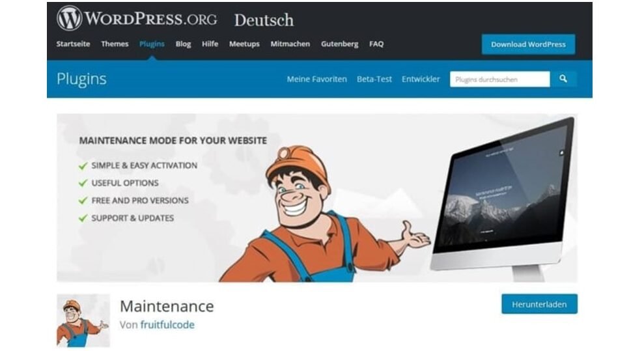Open the Mitmachen menu item
Viewport: 644px width, 351px height.
point(290,44)
